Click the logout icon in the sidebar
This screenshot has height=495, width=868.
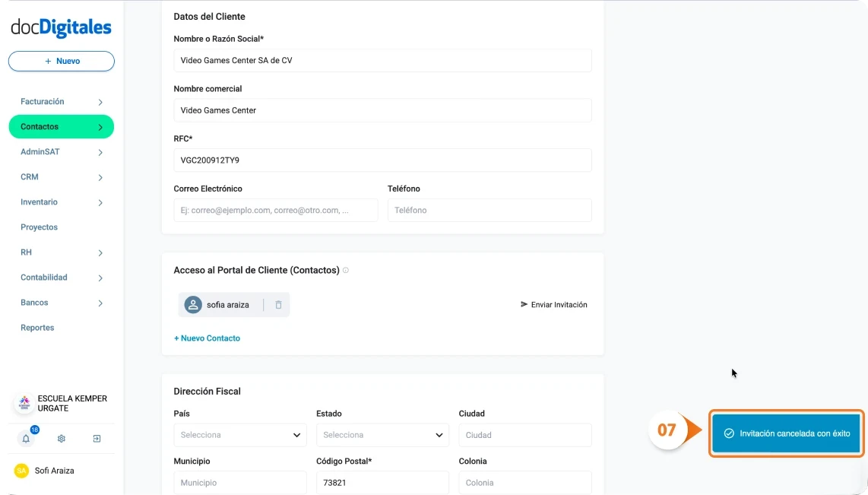[x=97, y=439]
